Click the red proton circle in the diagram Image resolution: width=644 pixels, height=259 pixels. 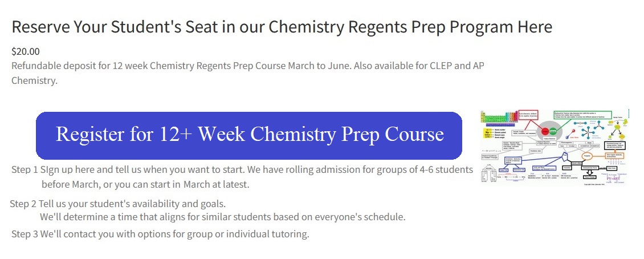545,131
